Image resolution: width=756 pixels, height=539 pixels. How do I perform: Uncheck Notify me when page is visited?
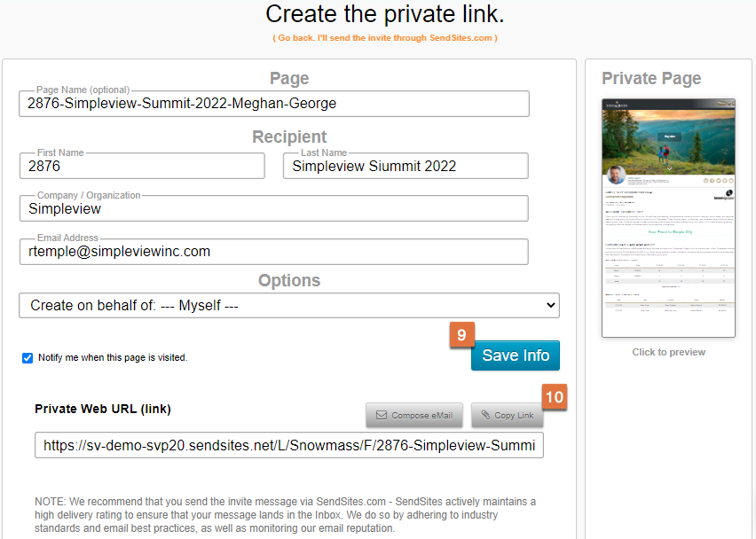click(x=28, y=358)
